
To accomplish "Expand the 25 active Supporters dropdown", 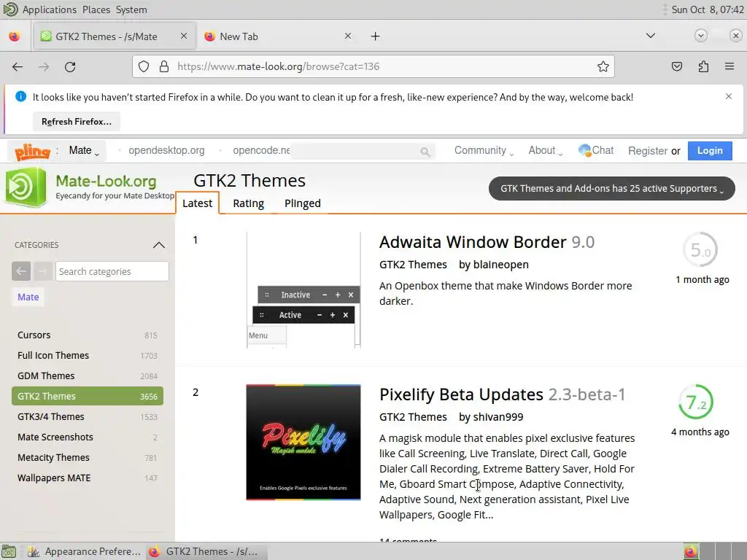I will pyautogui.click(x=612, y=189).
